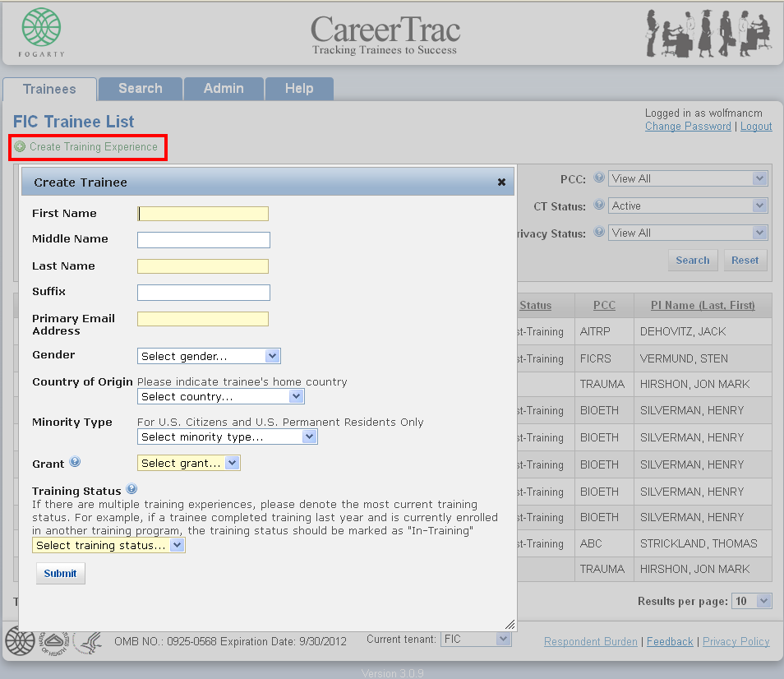This screenshot has height=679, width=784.
Task: Click the AITRP PCC cell
Action: (604, 331)
